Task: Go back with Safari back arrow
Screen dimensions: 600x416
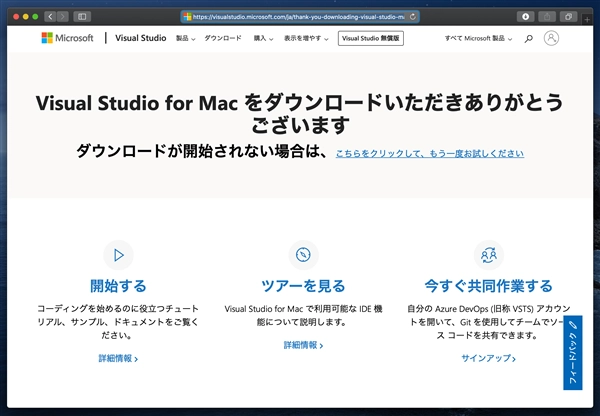Action: [50, 16]
